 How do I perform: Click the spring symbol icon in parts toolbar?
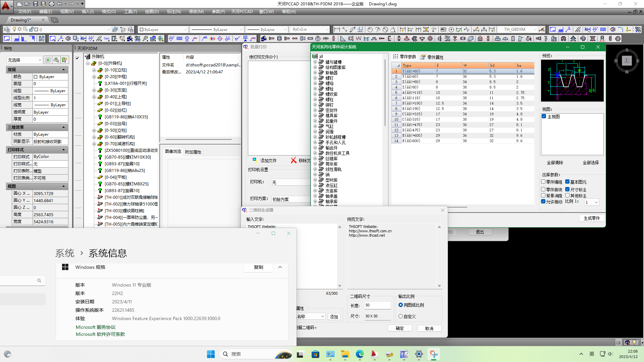pos(447,39)
